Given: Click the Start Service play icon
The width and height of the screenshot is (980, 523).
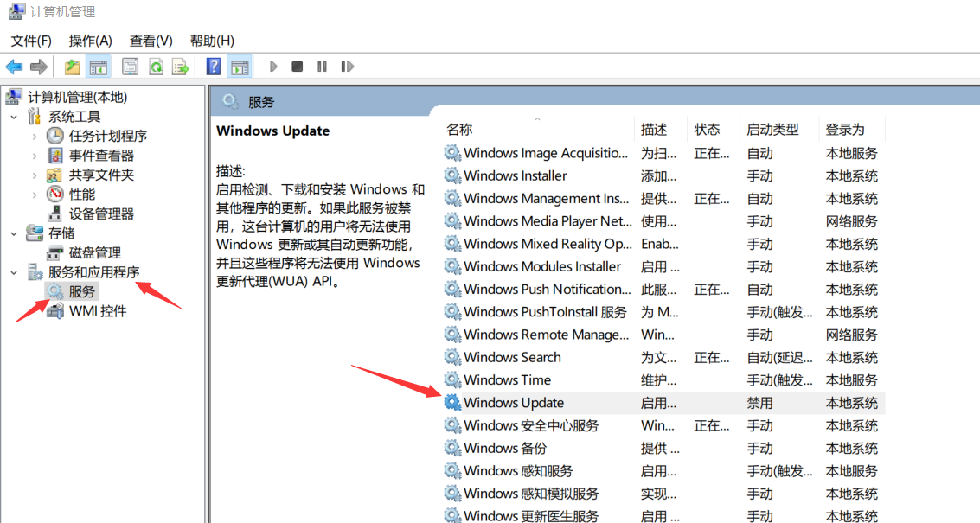Looking at the screenshot, I should click(x=273, y=67).
